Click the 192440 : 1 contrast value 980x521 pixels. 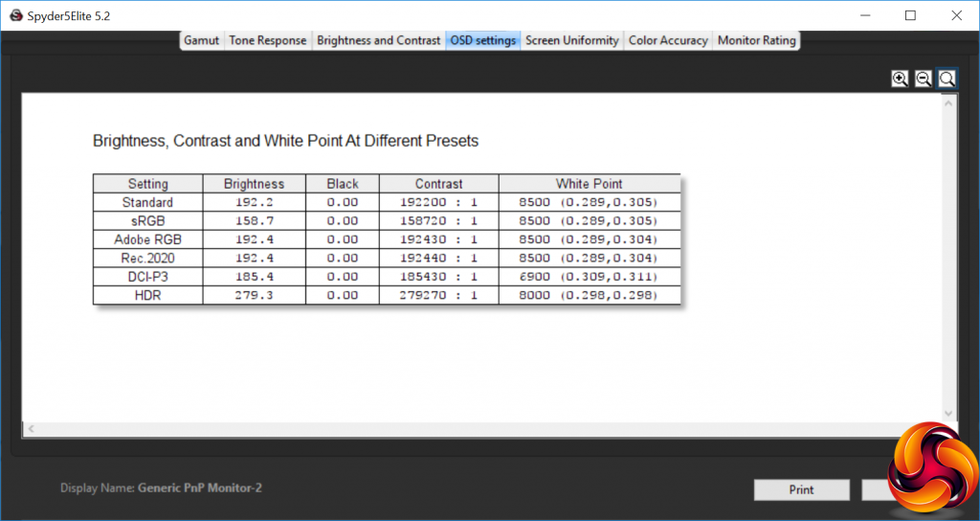[438, 259]
